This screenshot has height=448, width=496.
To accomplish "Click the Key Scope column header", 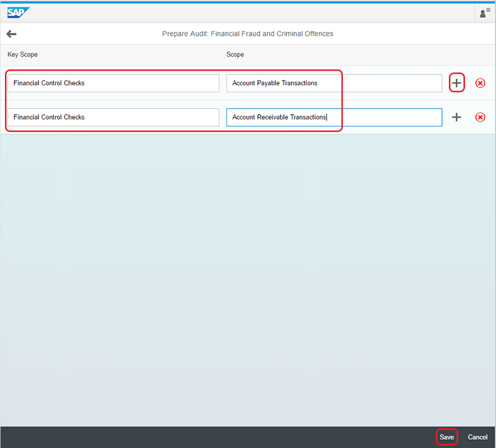I will (22, 55).
